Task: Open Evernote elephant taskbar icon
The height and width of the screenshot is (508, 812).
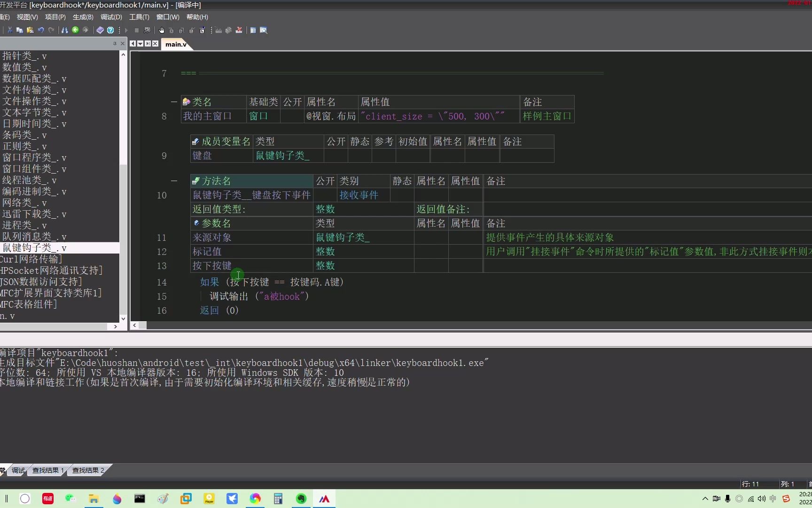Action: (301, 499)
